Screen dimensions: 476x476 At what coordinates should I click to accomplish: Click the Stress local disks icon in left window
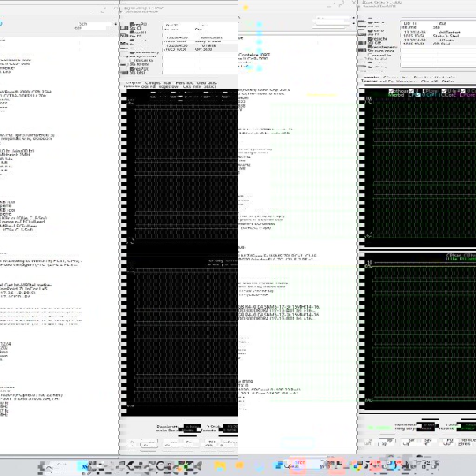[124, 65]
